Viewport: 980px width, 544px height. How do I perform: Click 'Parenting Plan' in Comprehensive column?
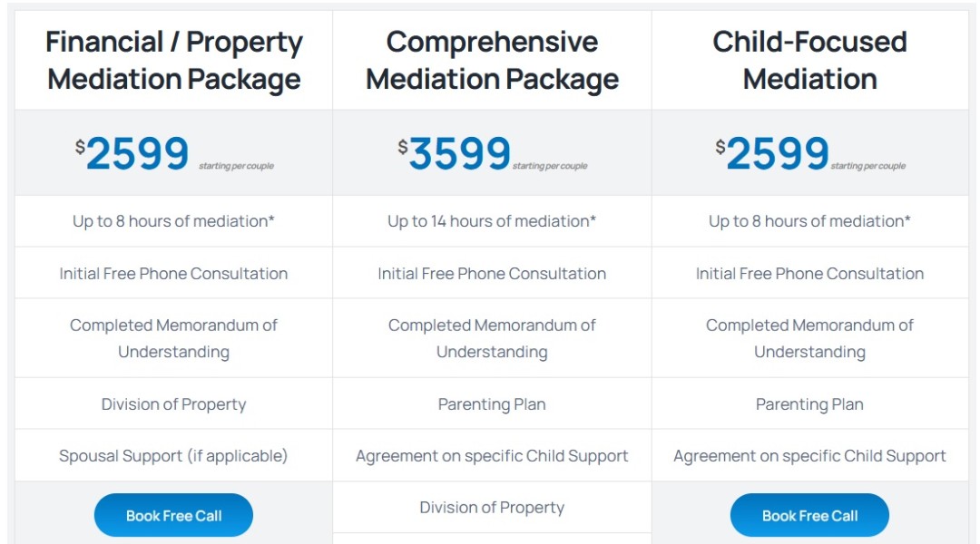click(492, 404)
